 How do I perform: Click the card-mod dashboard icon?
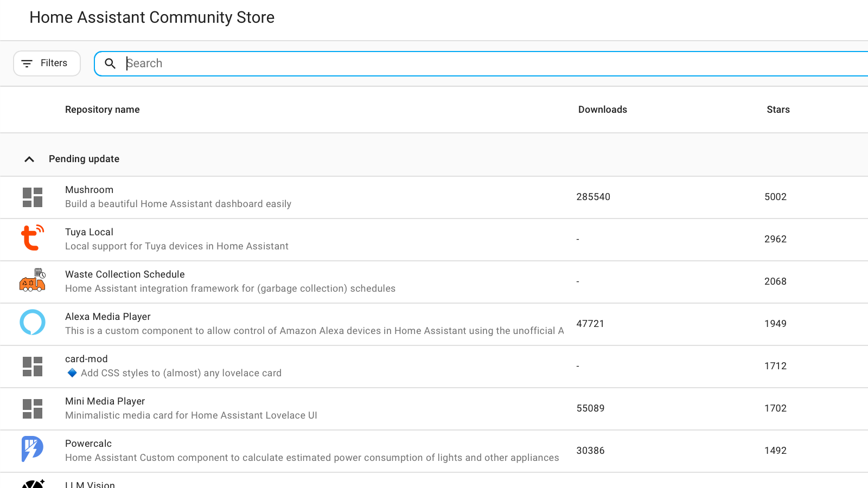pyautogui.click(x=33, y=367)
